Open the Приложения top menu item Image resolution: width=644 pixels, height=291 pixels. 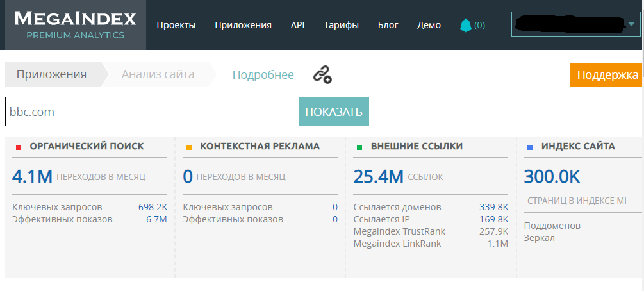243,25
